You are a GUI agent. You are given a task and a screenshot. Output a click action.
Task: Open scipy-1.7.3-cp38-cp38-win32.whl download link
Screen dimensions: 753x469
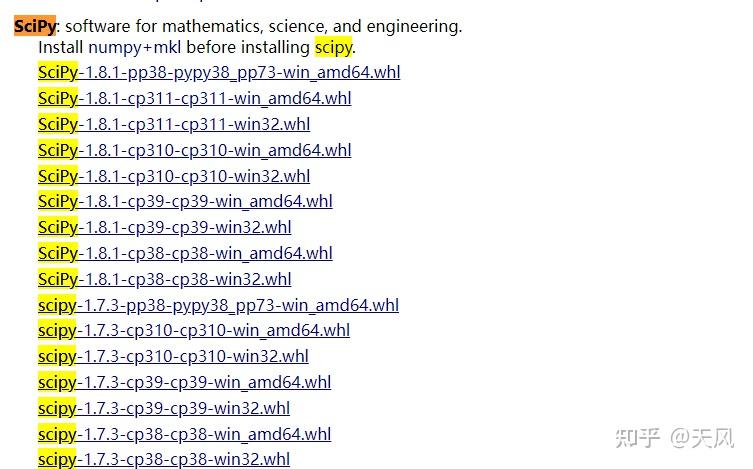[164, 460]
